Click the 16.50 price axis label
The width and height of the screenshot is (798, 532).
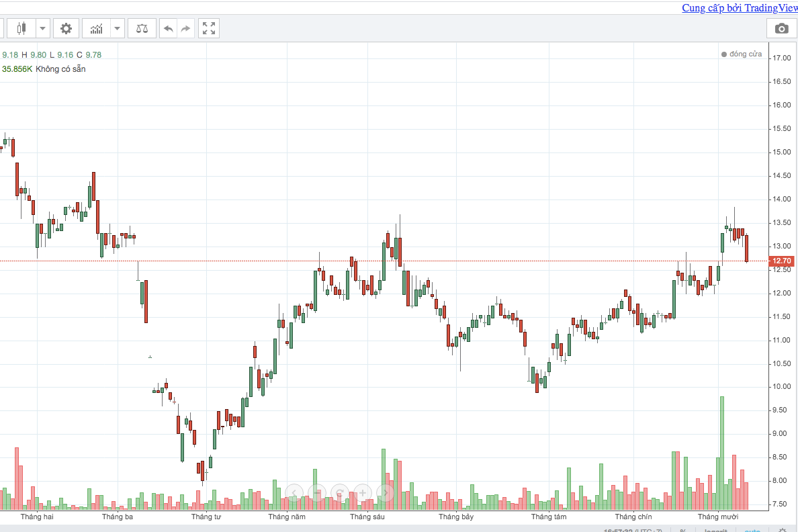[x=782, y=81]
